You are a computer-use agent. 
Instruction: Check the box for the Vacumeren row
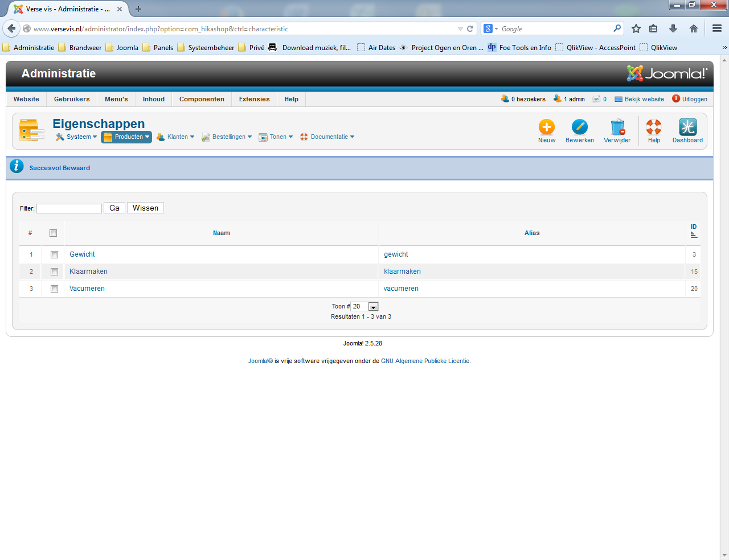click(54, 289)
